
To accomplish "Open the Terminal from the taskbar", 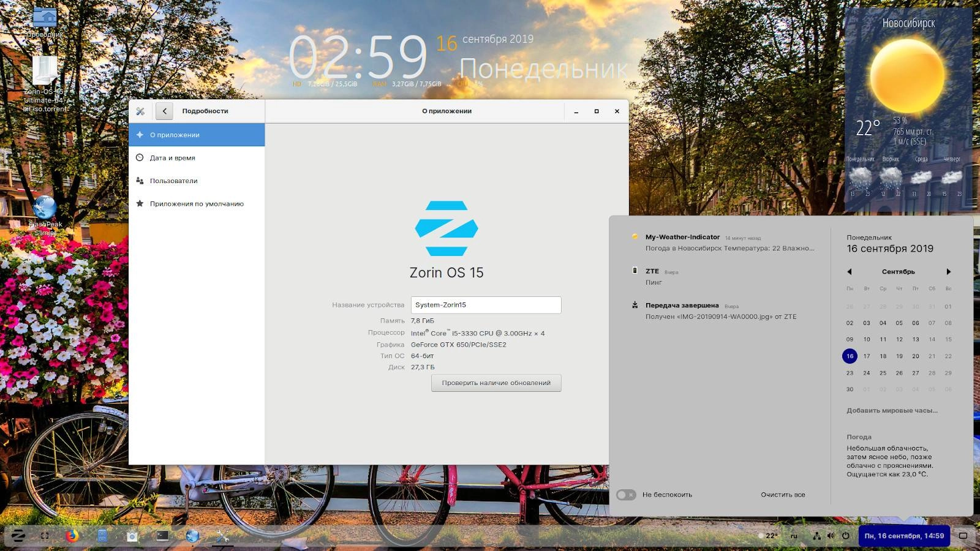I will [x=162, y=536].
